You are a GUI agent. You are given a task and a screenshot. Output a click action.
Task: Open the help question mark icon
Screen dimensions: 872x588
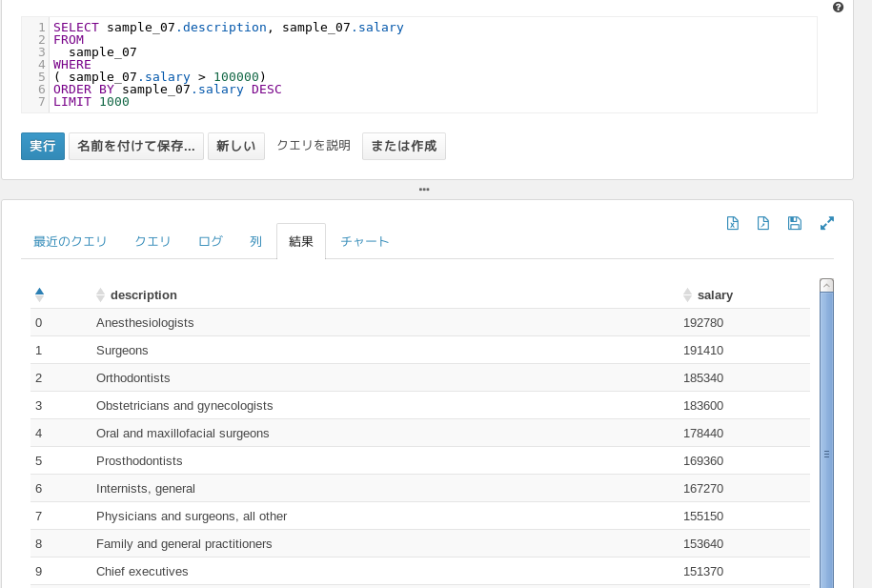pos(838,8)
